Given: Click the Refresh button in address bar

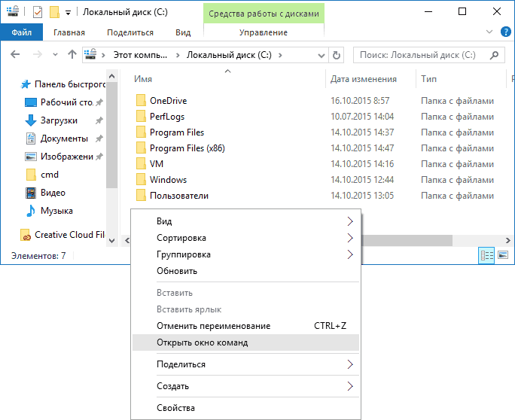Looking at the screenshot, I should pos(337,55).
